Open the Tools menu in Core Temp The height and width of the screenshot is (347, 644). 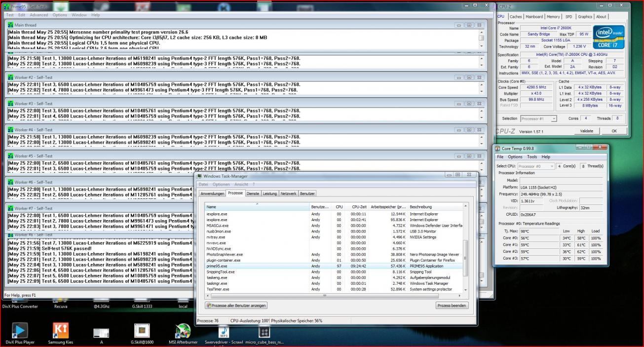[x=532, y=157]
